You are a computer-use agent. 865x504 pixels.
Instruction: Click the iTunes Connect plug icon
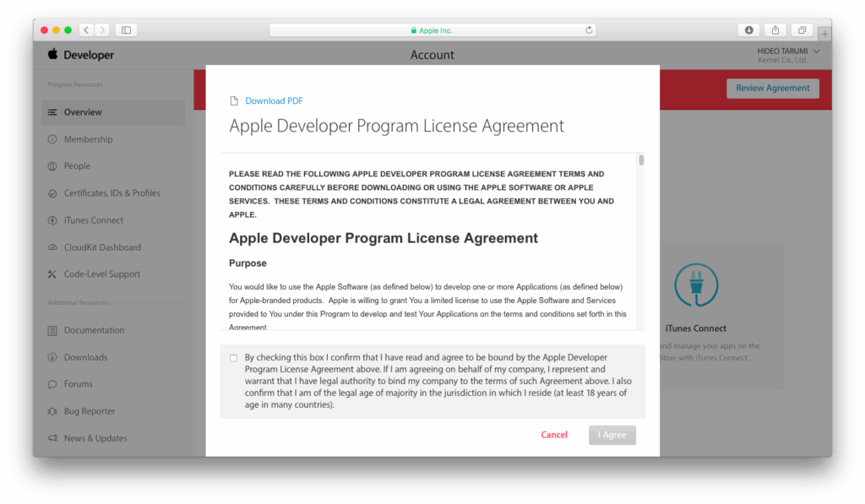pos(695,285)
